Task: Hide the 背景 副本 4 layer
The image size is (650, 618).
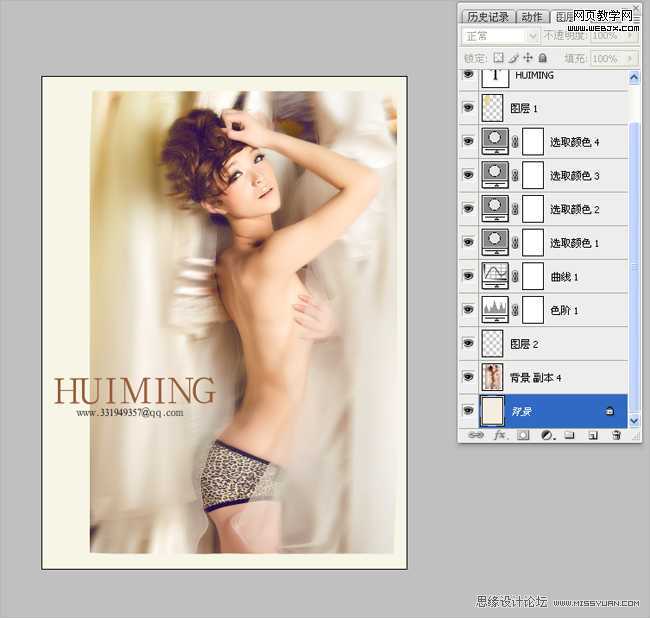Action: (x=468, y=377)
